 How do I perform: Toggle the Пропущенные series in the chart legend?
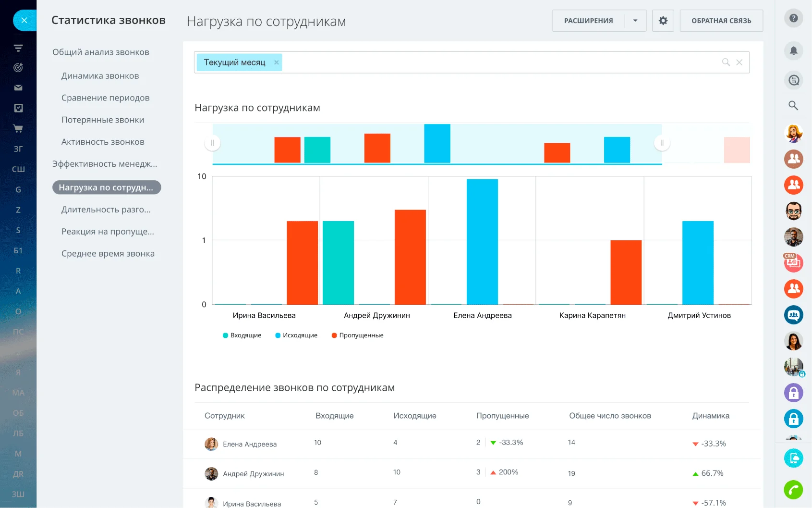coord(357,335)
